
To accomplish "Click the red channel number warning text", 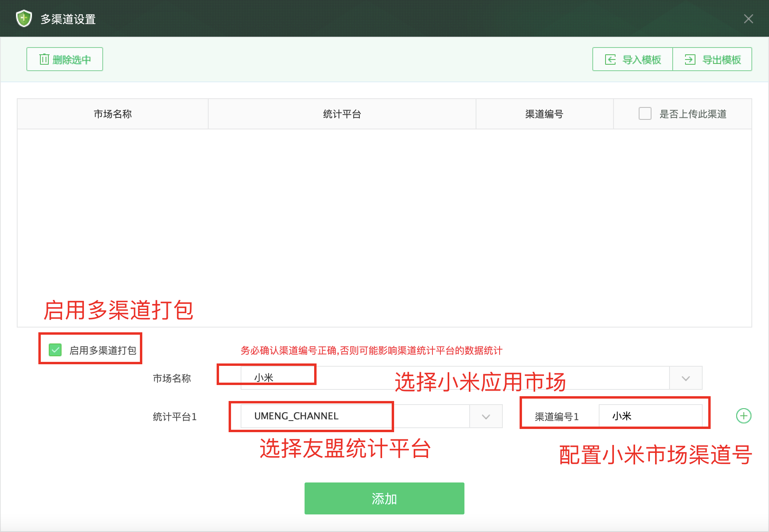I will point(371,350).
